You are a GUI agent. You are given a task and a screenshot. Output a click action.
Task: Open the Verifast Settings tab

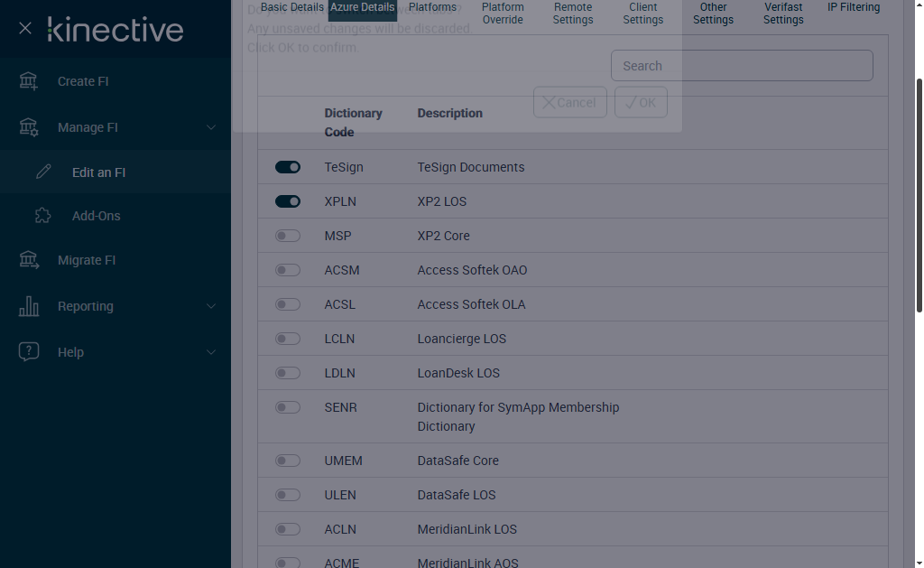click(x=783, y=13)
